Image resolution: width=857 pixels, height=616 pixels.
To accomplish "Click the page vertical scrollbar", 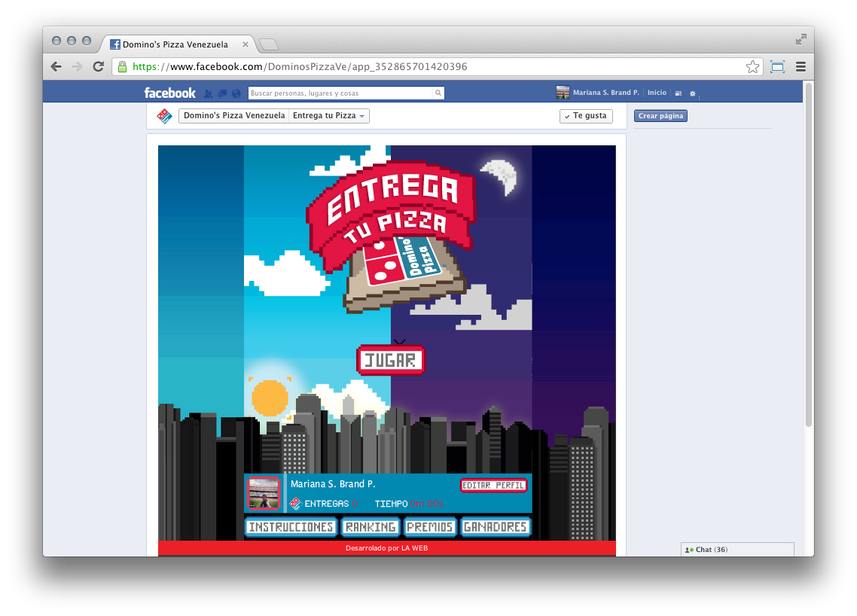I will click(x=809, y=256).
